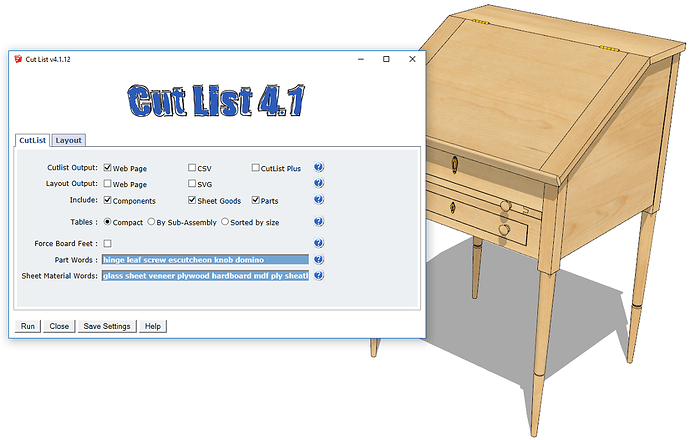Select Sorted by size tables option
Image resolution: width=690 pixels, height=440 pixels.
tap(225, 222)
